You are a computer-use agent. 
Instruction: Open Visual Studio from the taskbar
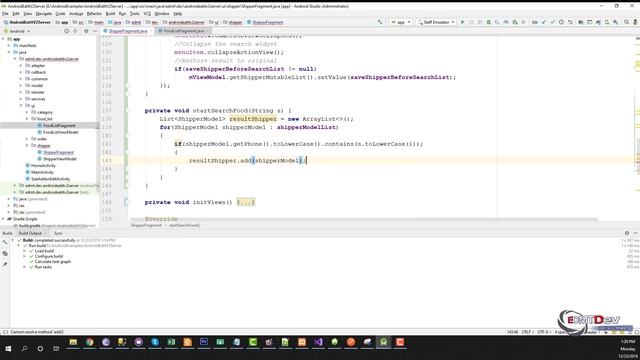(x=318, y=342)
